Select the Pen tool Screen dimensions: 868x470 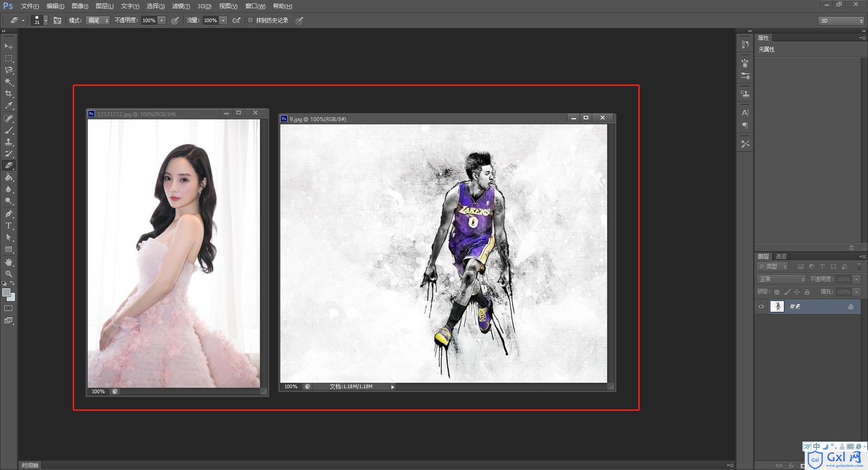coord(9,214)
